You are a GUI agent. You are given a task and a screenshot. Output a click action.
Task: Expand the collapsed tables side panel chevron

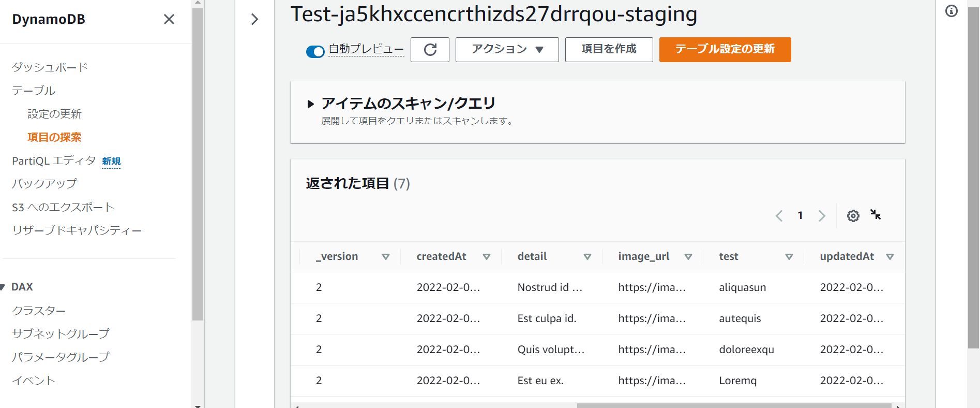click(x=254, y=19)
